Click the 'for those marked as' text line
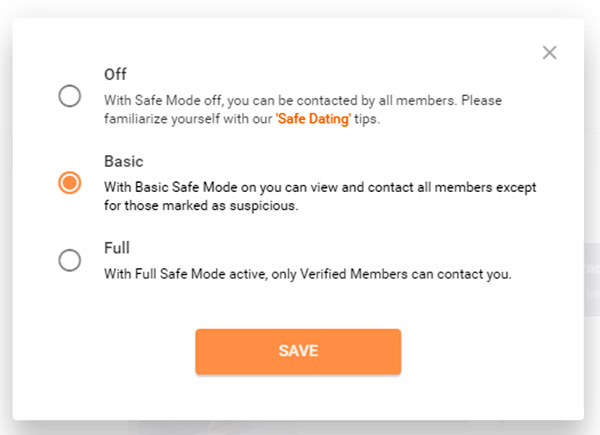Screen dimensions: 600x435 [x=170, y=207]
